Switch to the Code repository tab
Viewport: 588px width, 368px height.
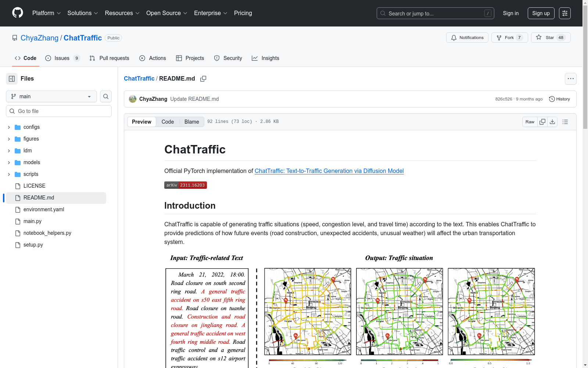(25, 58)
